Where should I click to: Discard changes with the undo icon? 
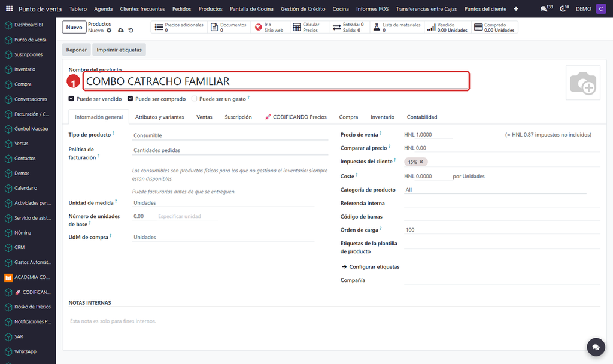point(131,31)
